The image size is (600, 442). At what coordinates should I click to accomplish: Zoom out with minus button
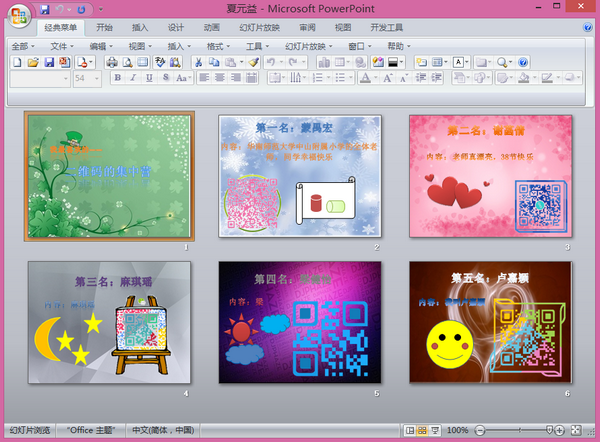coord(479,431)
